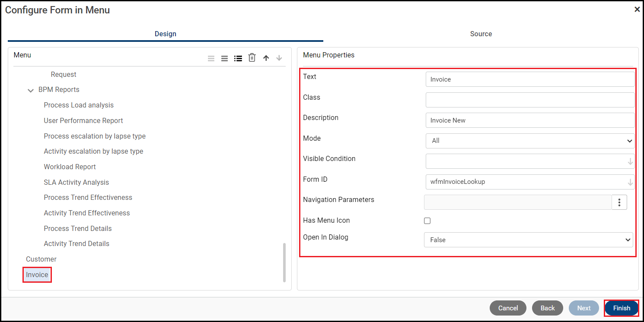Collapse the BPM Reports tree node
This screenshot has width=644, height=322.
[x=31, y=90]
